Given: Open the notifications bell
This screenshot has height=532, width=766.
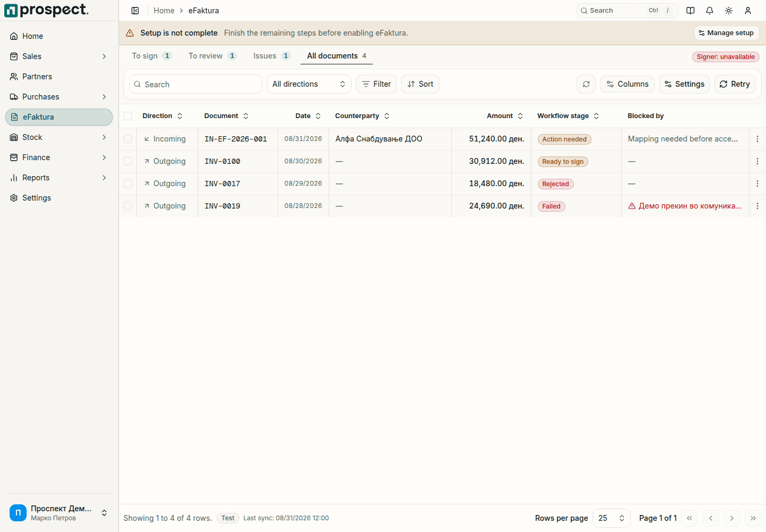Looking at the screenshot, I should (710, 11).
